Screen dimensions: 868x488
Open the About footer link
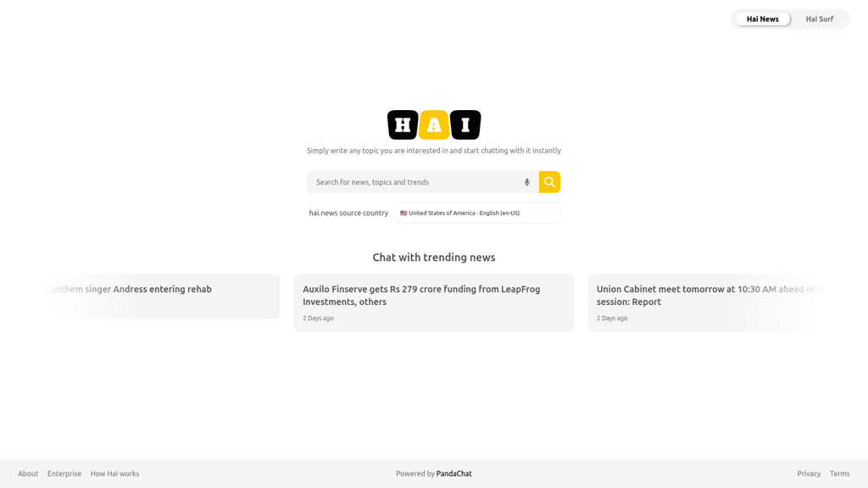(28, 474)
